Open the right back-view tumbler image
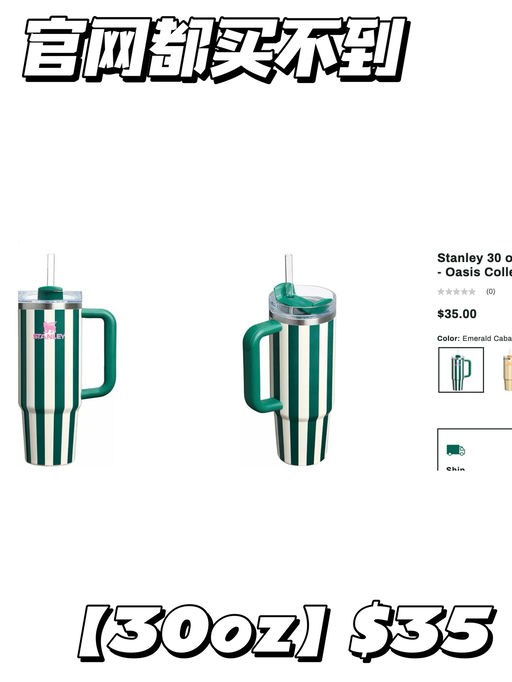Image resolution: width=512 pixels, height=682 pixels. [289, 360]
